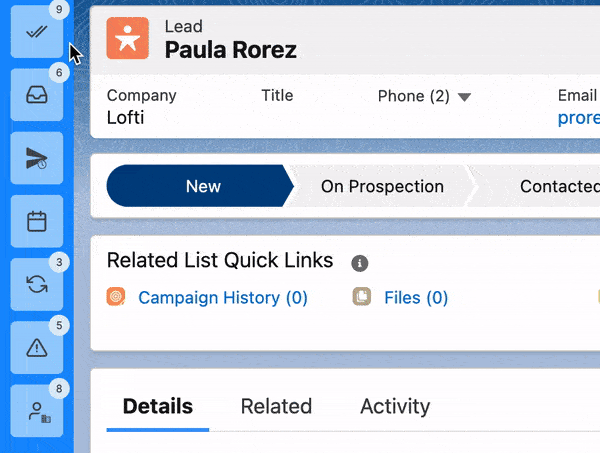Open the double-checkmark tasks sidebar icon

37,31
